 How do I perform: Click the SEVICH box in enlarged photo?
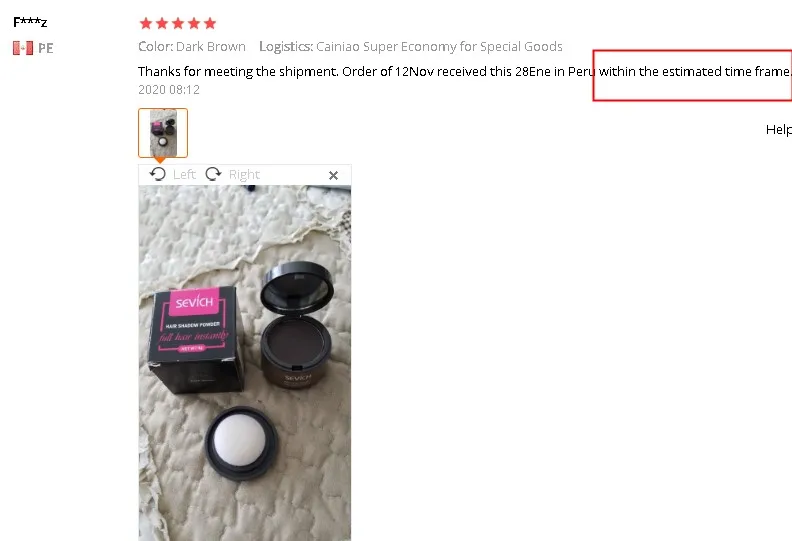195,338
